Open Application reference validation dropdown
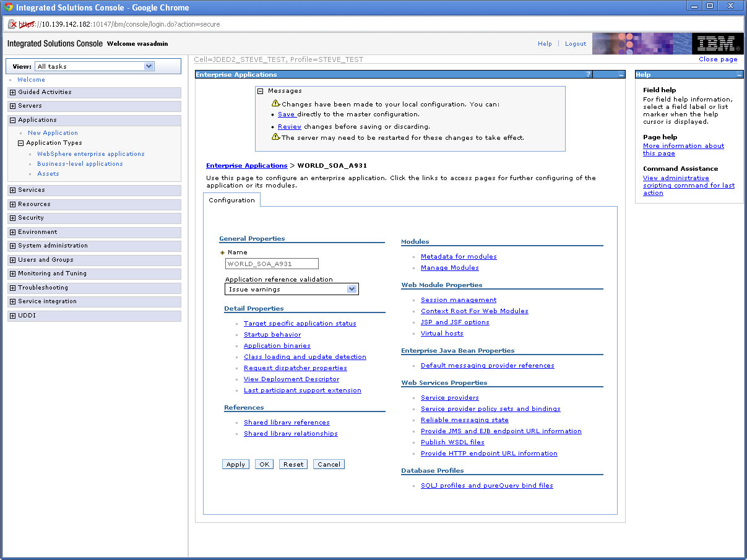This screenshot has height=560, width=747. point(291,289)
